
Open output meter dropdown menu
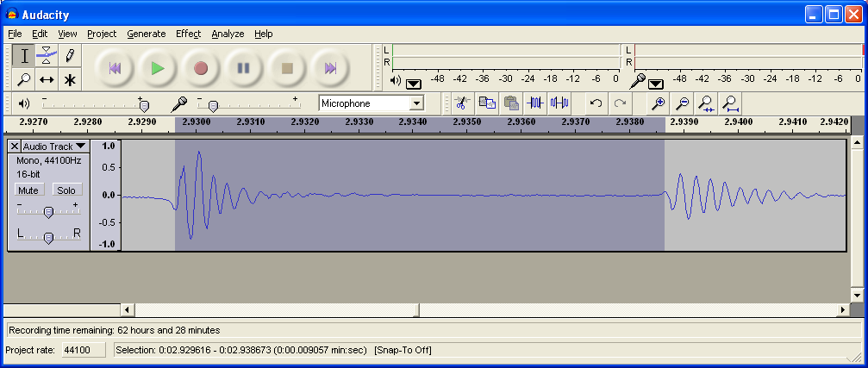click(x=413, y=84)
